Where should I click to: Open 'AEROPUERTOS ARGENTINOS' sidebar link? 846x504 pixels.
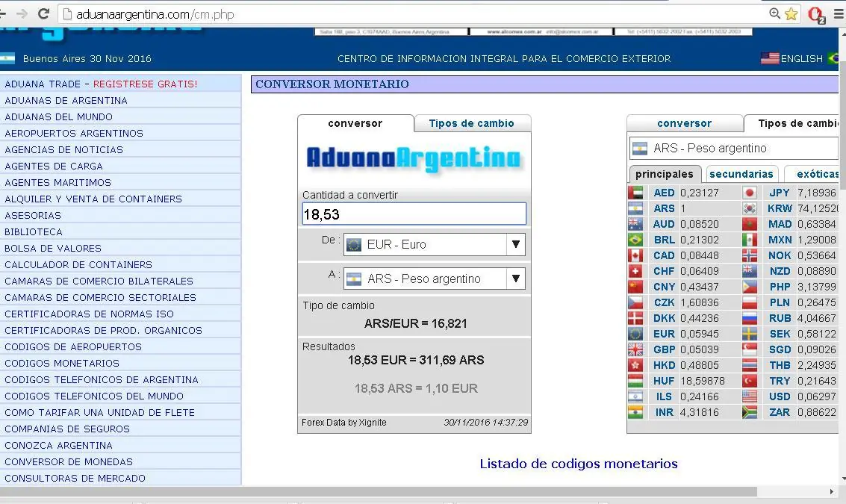[x=74, y=134]
